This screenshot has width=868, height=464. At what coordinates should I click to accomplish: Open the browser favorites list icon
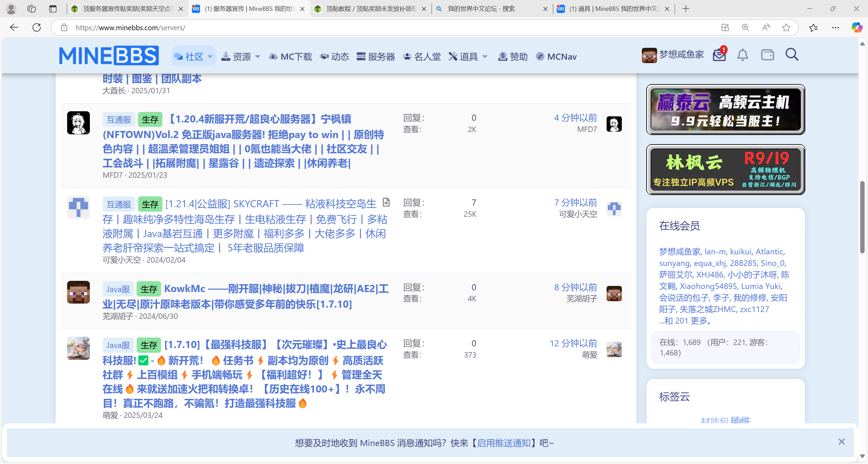point(813,27)
